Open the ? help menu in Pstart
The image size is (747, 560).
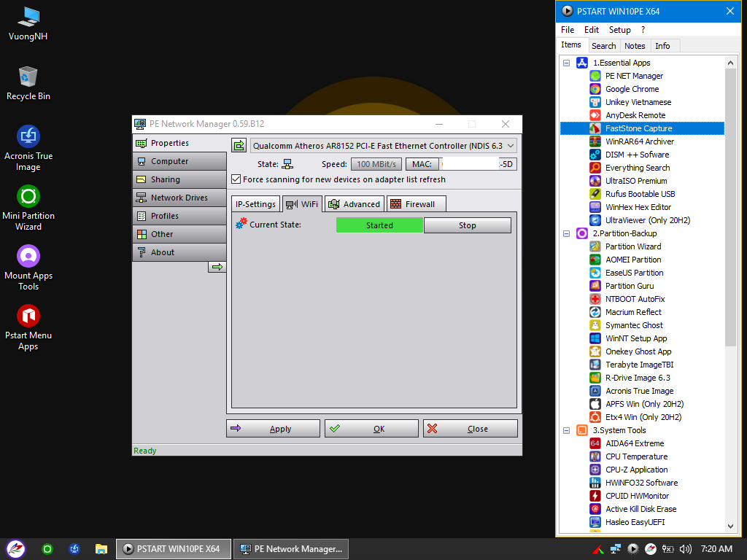point(643,30)
